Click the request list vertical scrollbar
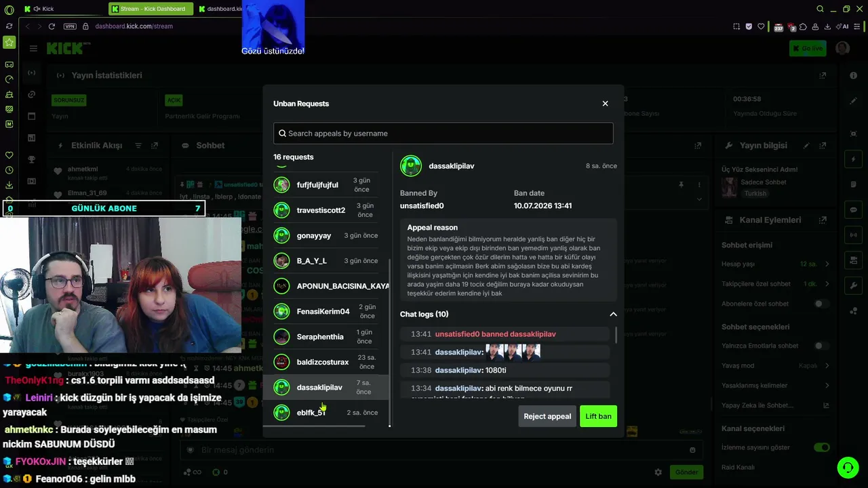The width and height of the screenshot is (868, 488). (x=389, y=342)
